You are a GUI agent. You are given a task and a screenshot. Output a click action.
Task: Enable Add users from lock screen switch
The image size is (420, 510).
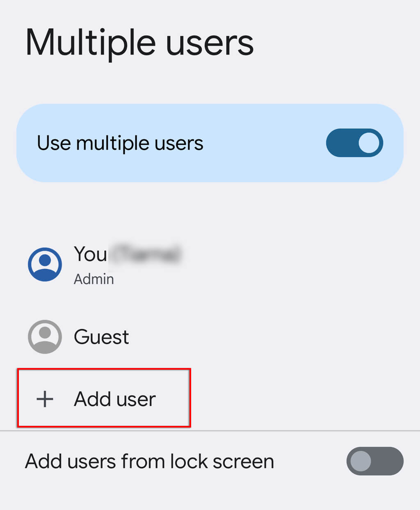(x=375, y=461)
